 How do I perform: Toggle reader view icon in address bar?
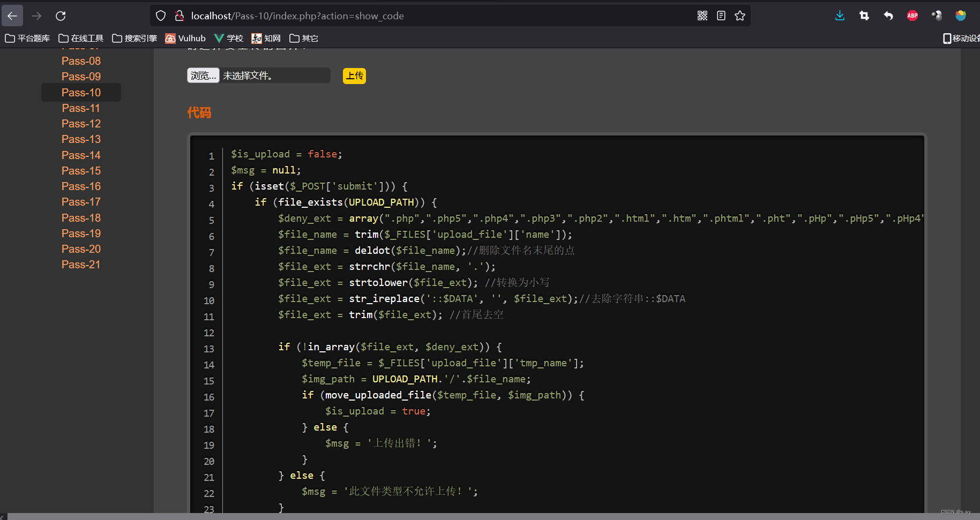[x=721, y=16]
